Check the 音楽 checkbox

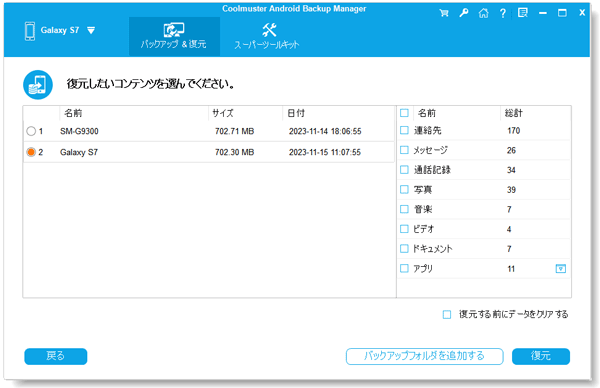pos(404,209)
